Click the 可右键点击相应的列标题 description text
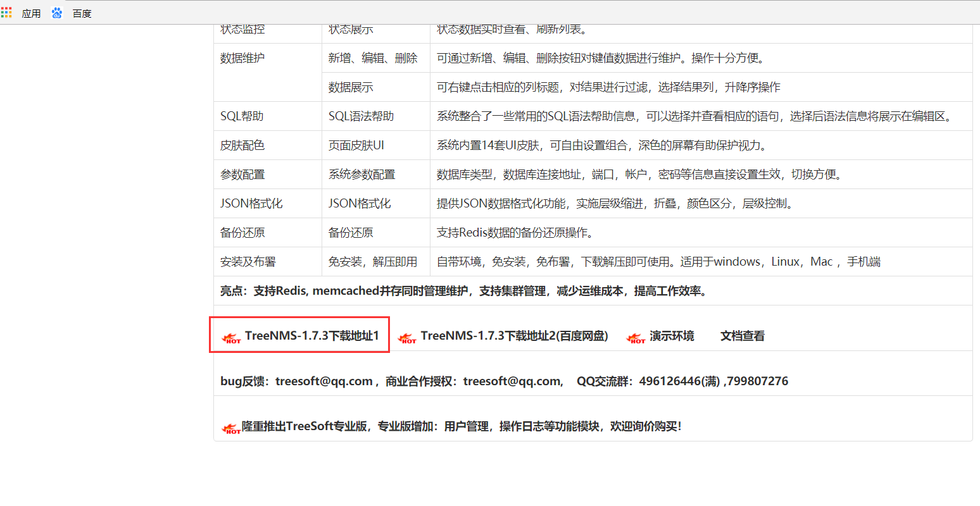Image resolution: width=980 pixels, height=506 pixels. tap(609, 87)
